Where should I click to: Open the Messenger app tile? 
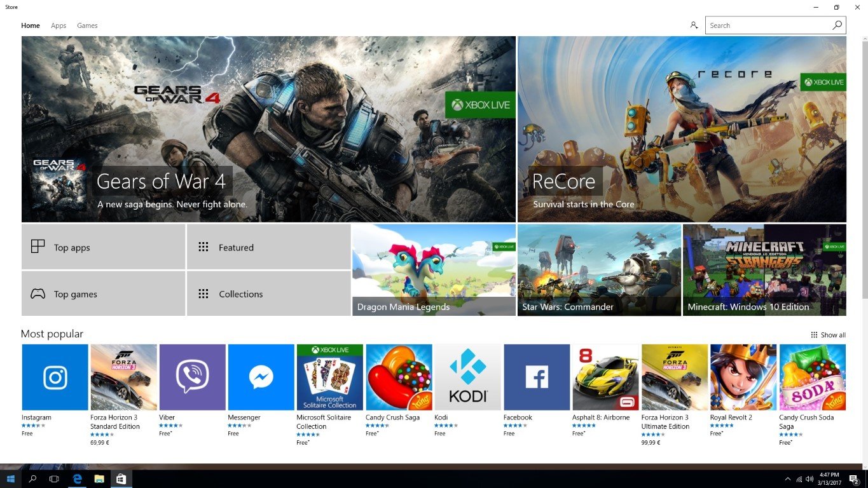pos(261,377)
